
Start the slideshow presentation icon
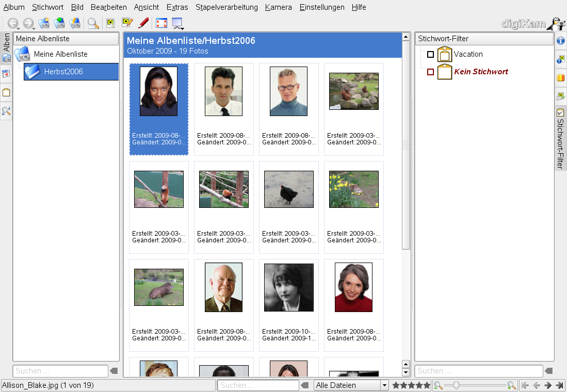[177, 23]
